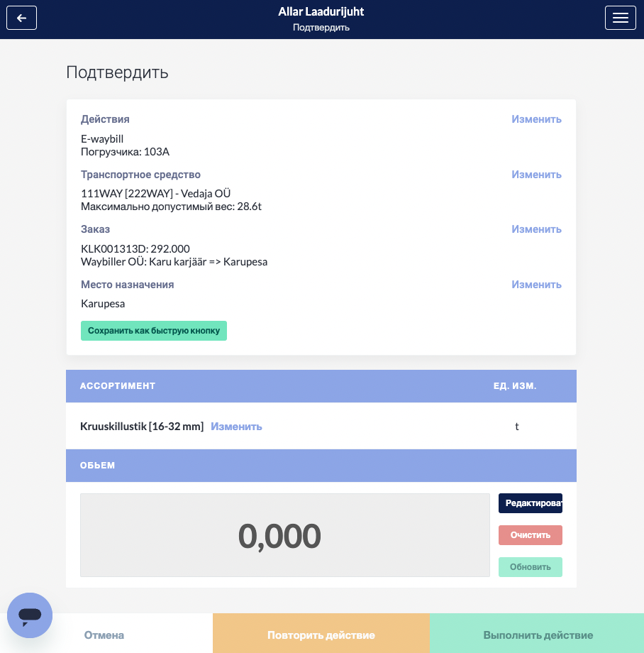Image resolution: width=644 pixels, height=653 pixels.
Task: Click Изменить next to Заказ
Action: (536, 229)
